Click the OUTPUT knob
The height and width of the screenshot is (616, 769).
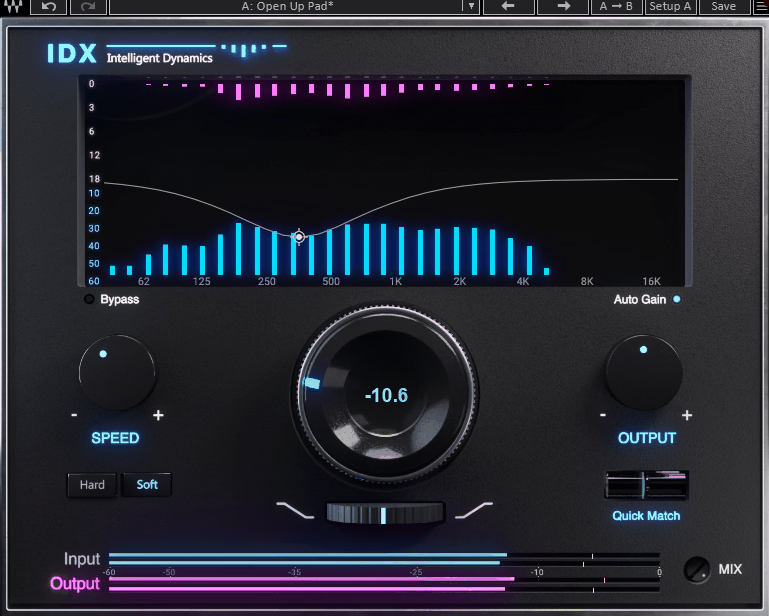coord(643,373)
